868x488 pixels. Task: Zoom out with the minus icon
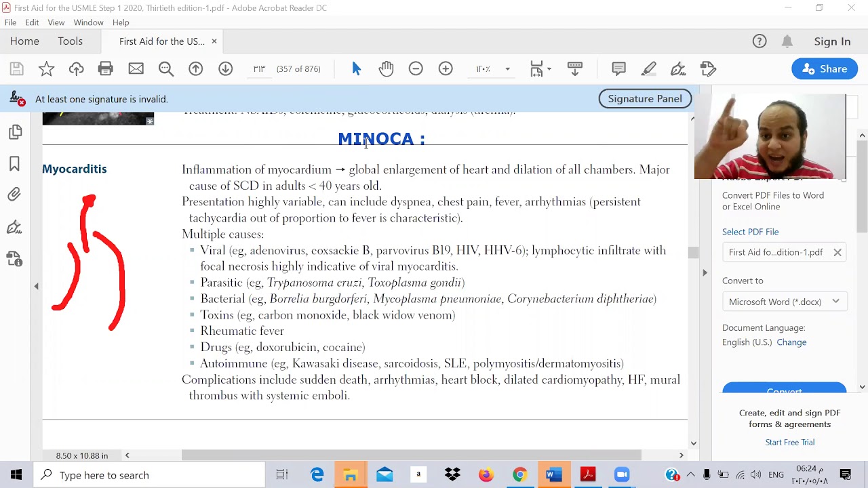click(x=416, y=68)
